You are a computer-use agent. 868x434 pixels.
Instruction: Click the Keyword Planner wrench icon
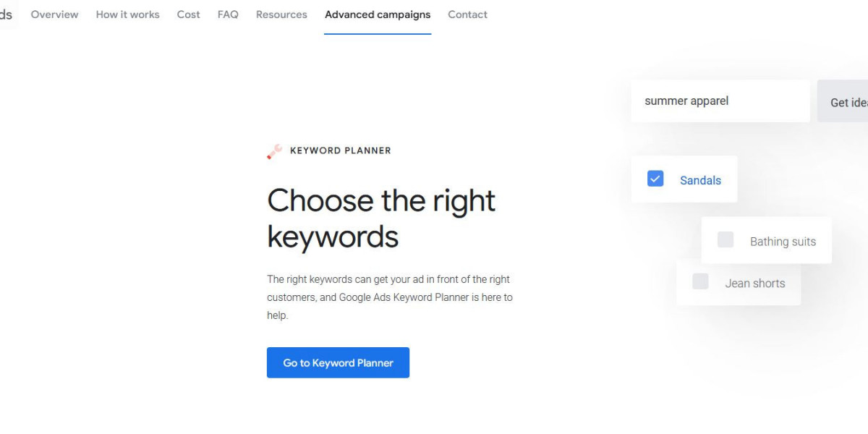pyautogui.click(x=274, y=151)
